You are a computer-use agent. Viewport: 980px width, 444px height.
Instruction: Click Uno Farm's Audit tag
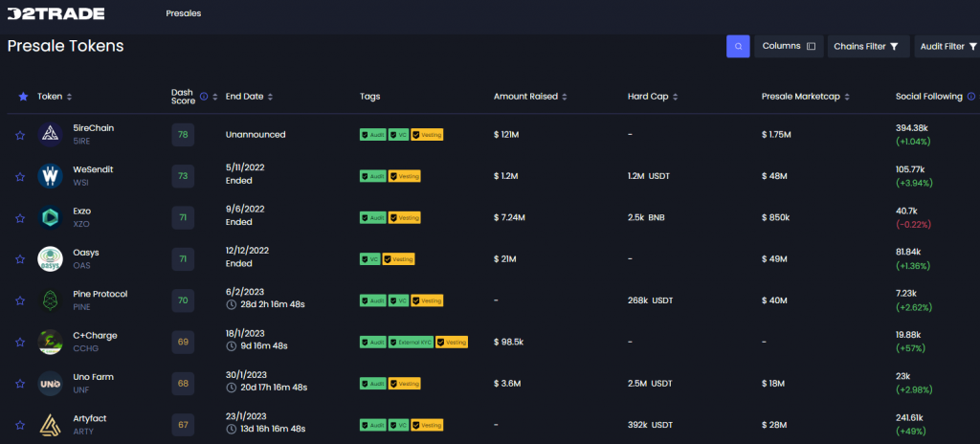click(372, 384)
